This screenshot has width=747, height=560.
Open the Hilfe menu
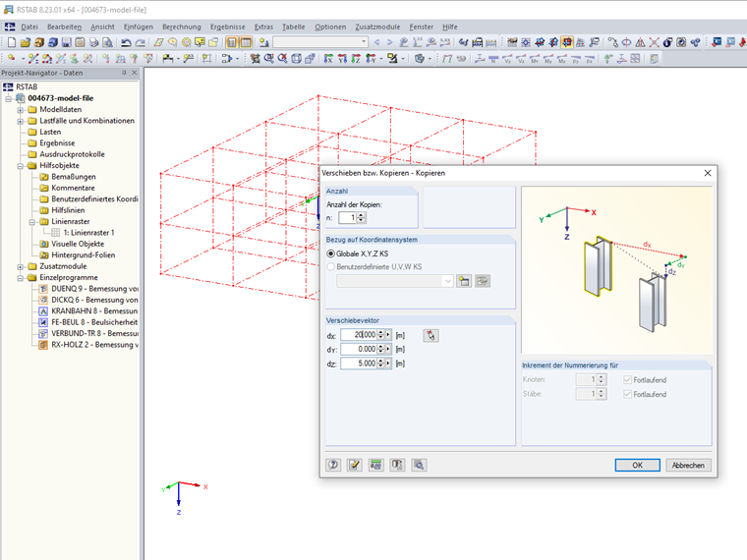450,27
